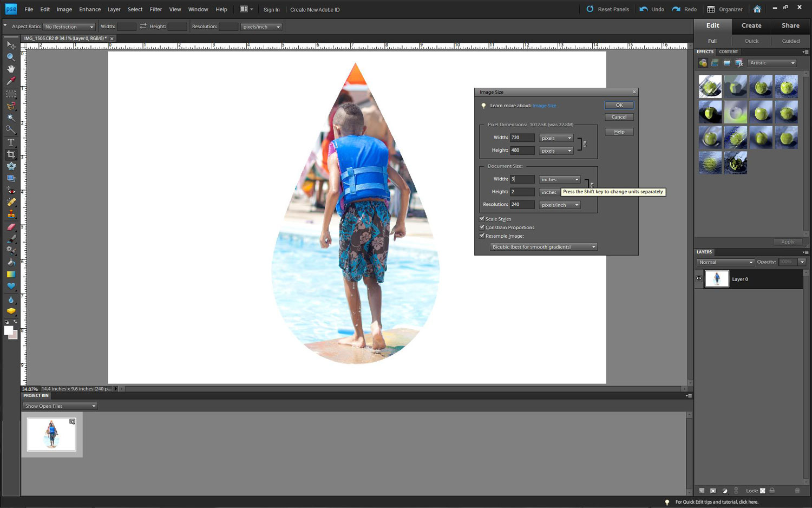Pick the Eyedropper tool
Image resolution: width=812 pixels, height=508 pixels.
click(10, 80)
